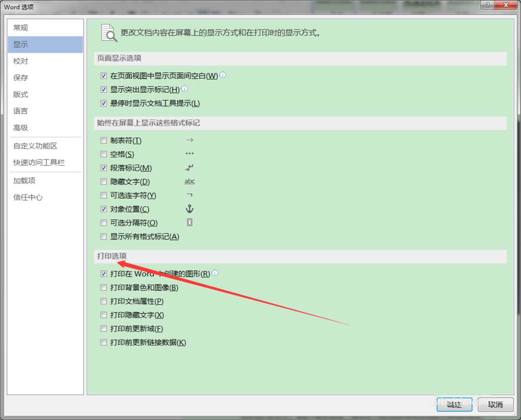Image resolution: width=521 pixels, height=420 pixels.
Task: Click the space dots symbol
Action: point(190,154)
